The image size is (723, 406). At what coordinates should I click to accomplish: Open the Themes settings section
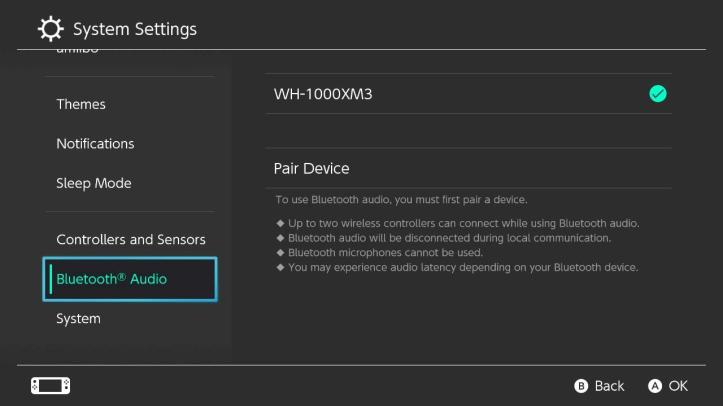81,104
